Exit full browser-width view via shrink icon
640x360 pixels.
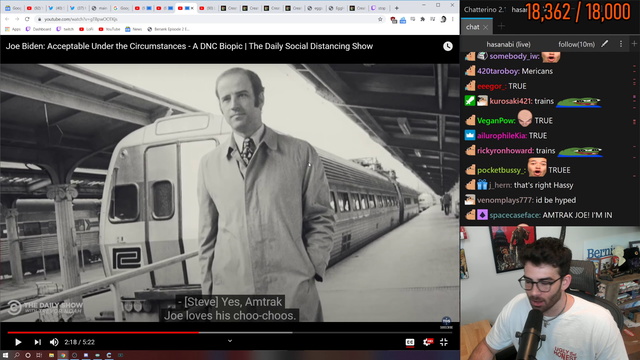(x=444, y=342)
